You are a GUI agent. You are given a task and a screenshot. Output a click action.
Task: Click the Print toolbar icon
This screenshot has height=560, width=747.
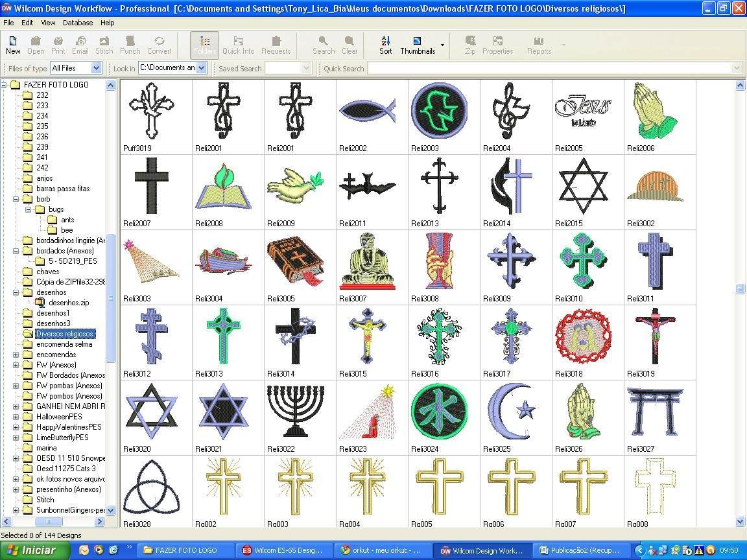(x=58, y=45)
